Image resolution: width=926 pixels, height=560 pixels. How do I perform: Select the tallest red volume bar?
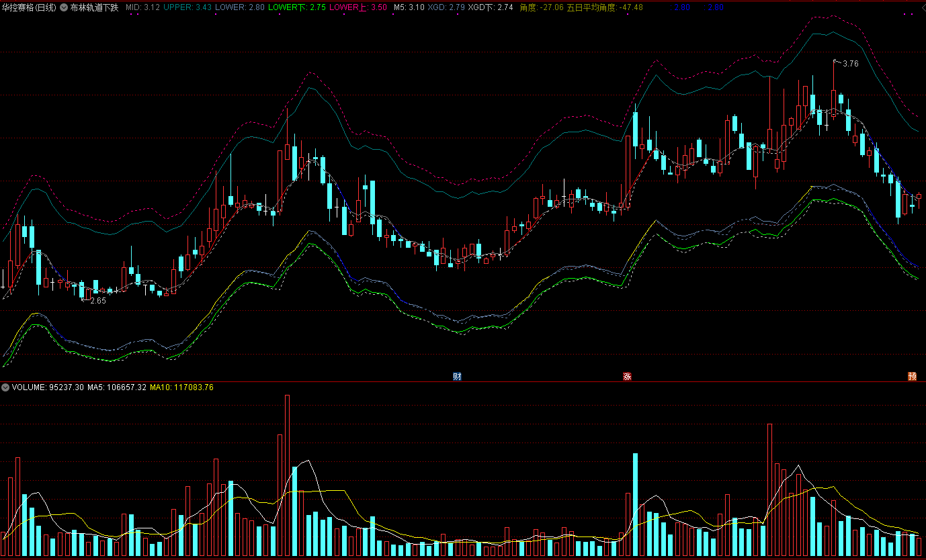coord(287,475)
